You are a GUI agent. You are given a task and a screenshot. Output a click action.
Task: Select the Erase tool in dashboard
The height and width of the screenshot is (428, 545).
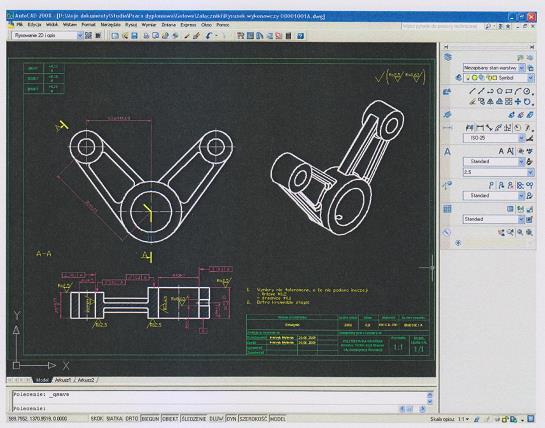(472, 102)
